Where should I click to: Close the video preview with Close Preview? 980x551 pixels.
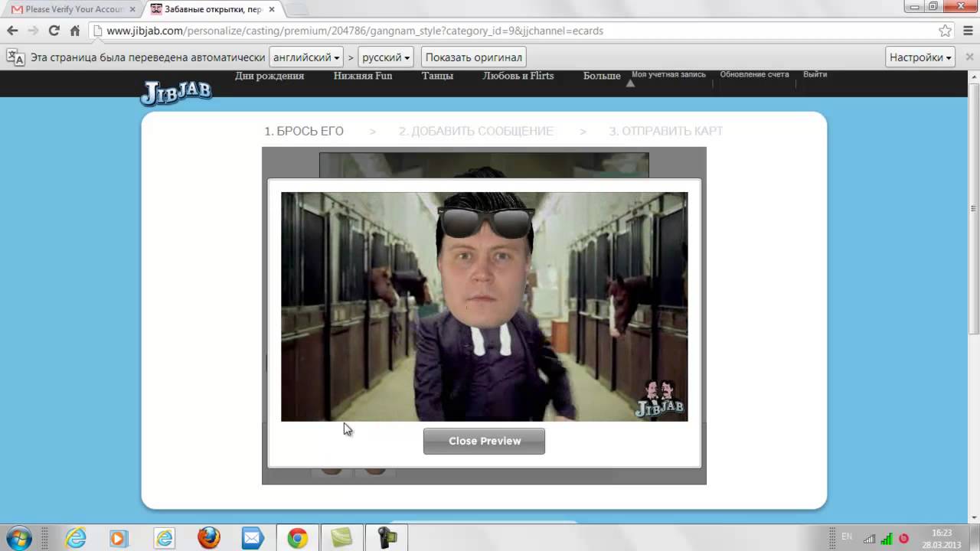[484, 441]
